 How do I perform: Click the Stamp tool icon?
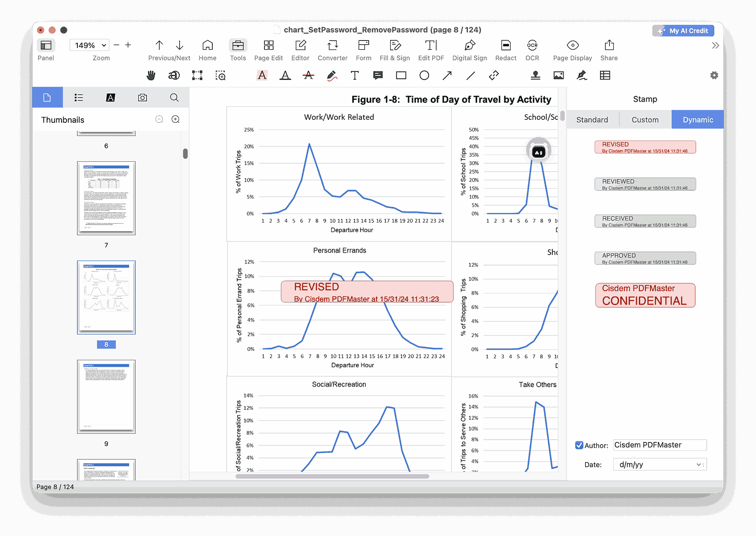tap(535, 75)
